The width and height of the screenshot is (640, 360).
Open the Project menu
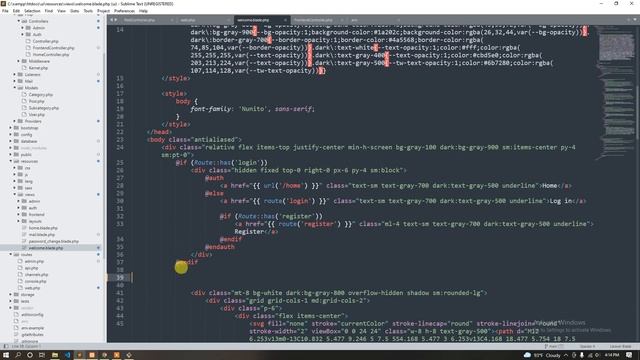(x=103, y=11)
